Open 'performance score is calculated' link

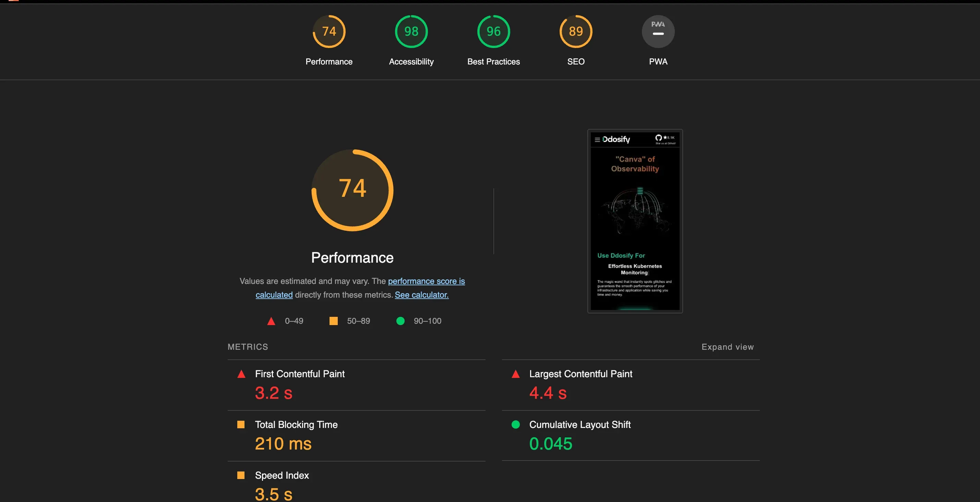point(426,281)
